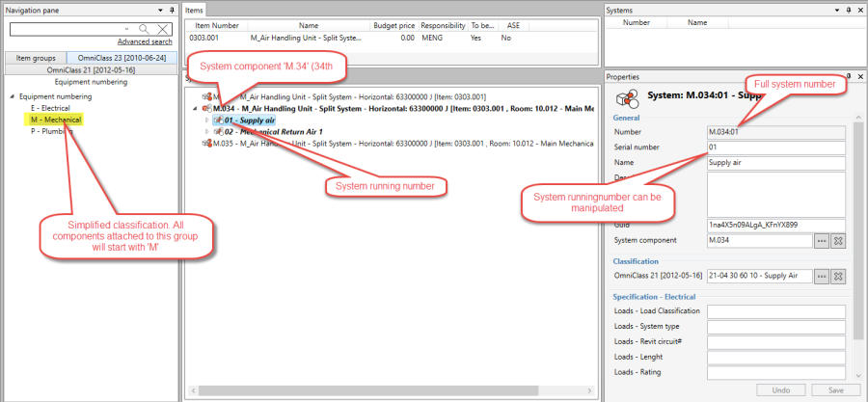Viewport: 868px width, 402px height.
Task: Open the Advanced search link
Action: tap(145, 42)
